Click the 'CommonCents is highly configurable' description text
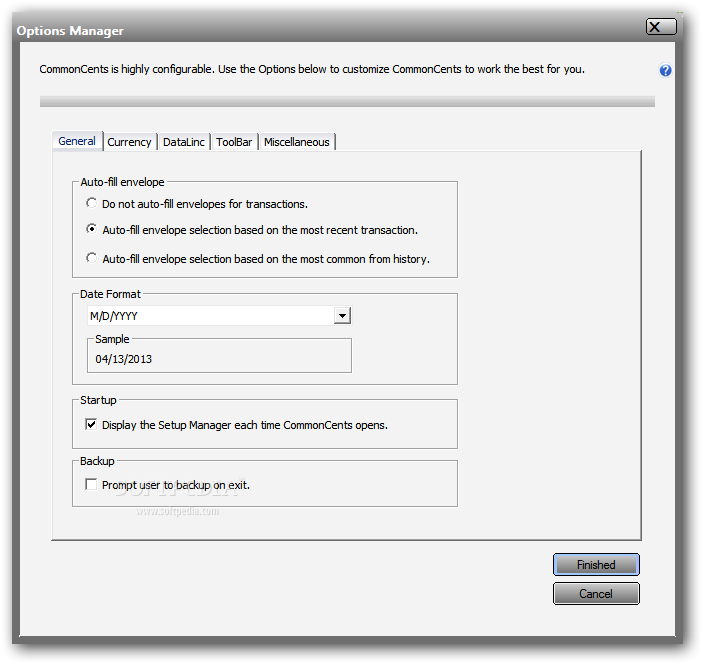 312,69
